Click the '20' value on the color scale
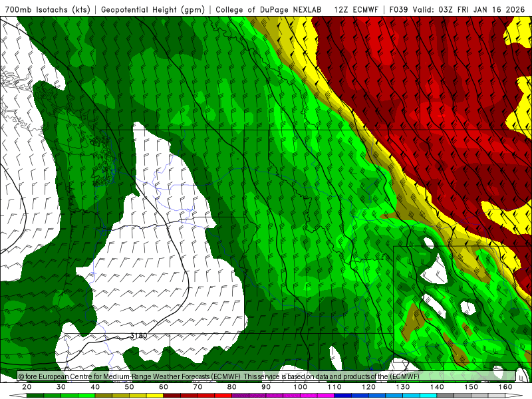 (x=27, y=387)
